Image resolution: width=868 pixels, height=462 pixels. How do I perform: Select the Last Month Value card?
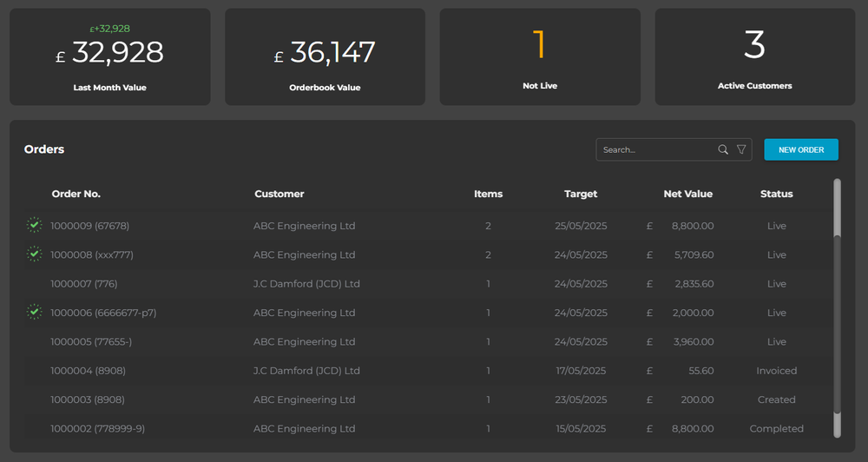point(110,56)
